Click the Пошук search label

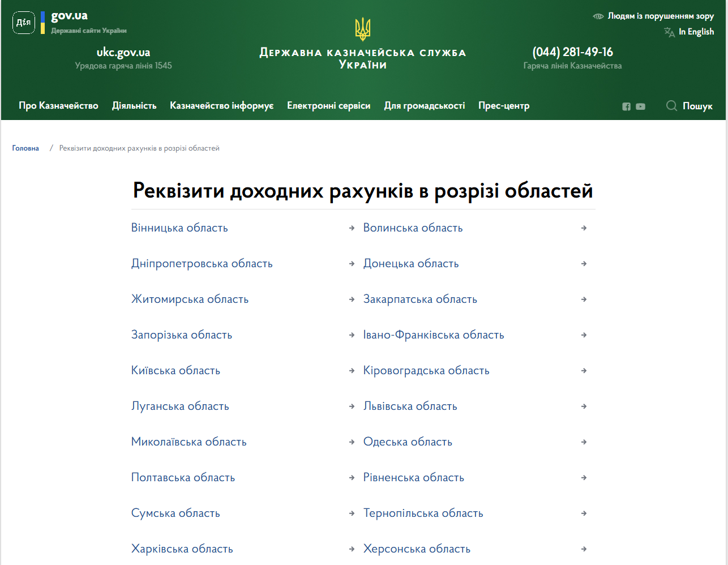pos(697,106)
